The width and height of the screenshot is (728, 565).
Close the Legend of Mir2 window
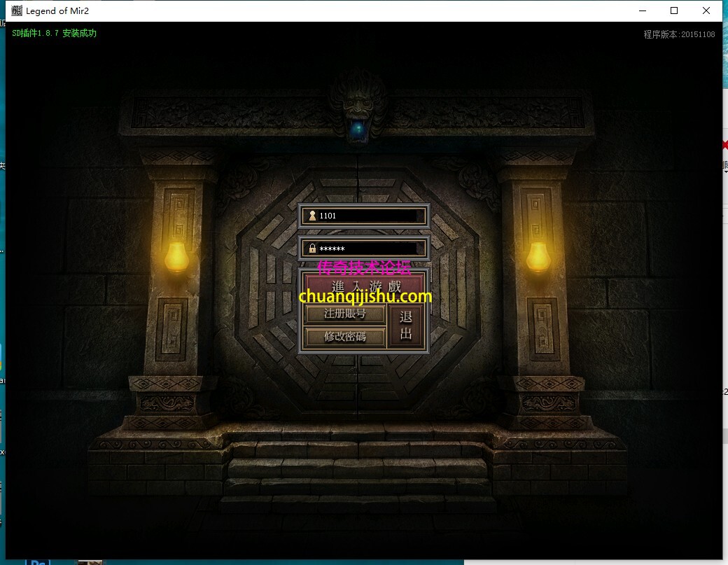tap(706, 11)
